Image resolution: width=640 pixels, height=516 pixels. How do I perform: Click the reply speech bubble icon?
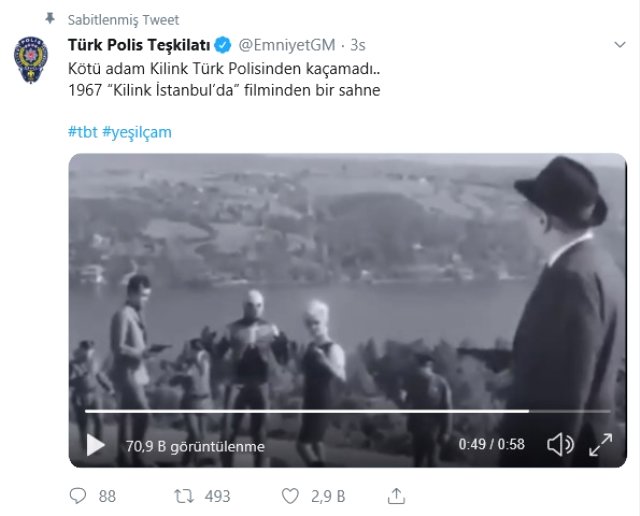(79, 496)
